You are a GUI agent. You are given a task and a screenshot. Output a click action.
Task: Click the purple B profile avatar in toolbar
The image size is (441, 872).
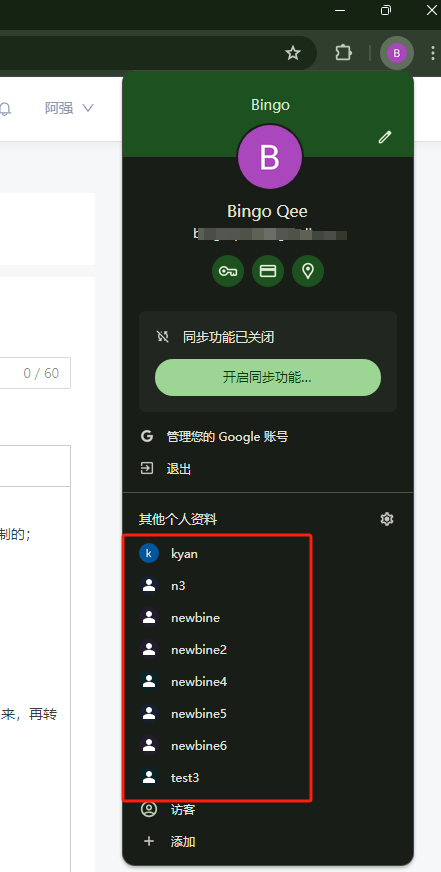pyautogui.click(x=397, y=53)
